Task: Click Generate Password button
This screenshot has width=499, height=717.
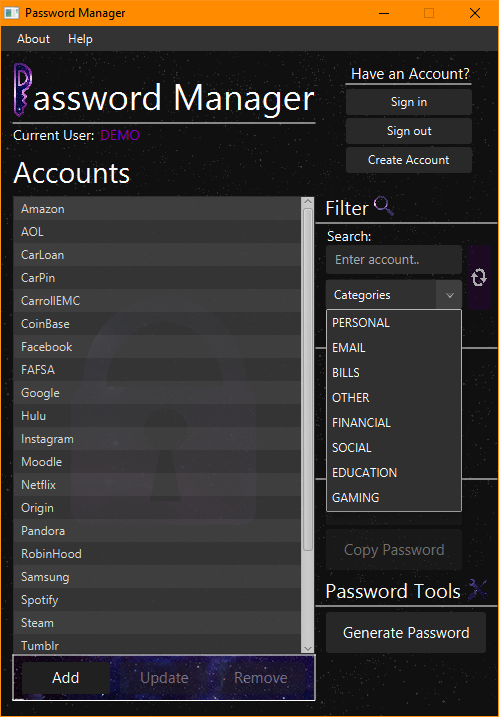Action: pos(406,632)
